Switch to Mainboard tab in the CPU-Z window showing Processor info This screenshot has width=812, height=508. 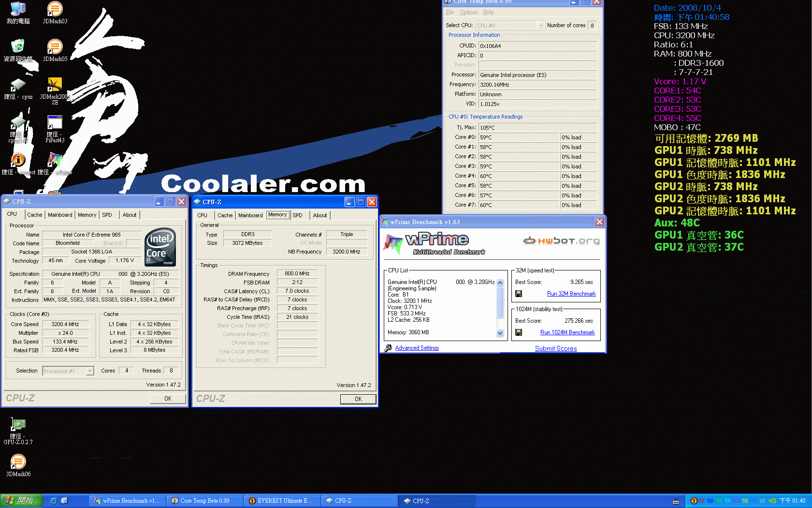click(60, 215)
